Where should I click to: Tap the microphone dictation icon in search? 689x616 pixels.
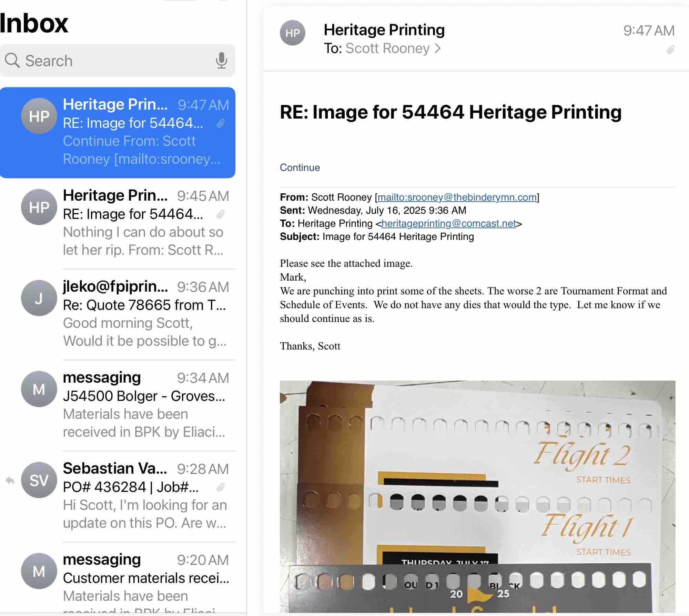[221, 61]
